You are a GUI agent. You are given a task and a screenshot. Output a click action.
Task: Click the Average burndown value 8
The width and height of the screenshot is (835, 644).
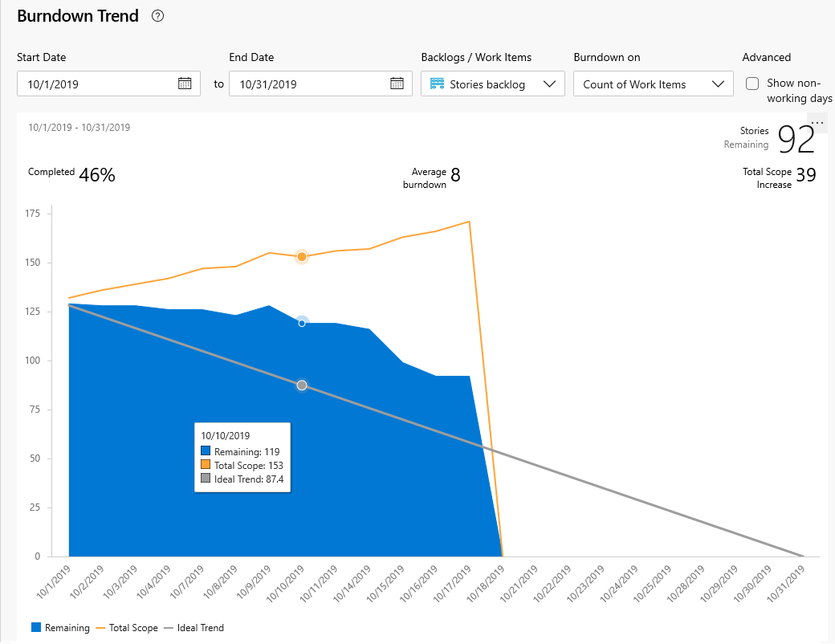click(455, 175)
